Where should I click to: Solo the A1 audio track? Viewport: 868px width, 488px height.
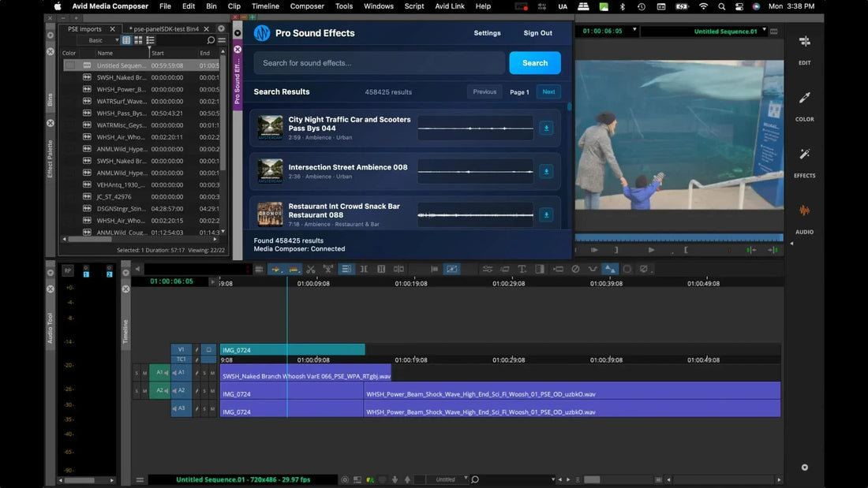204,372
